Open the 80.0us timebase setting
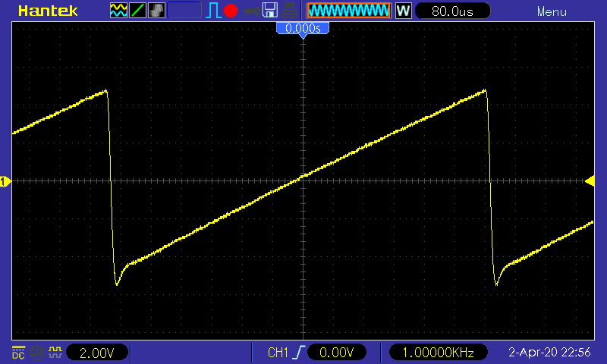Image resolution: width=607 pixels, height=364 pixels. coord(452,11)
